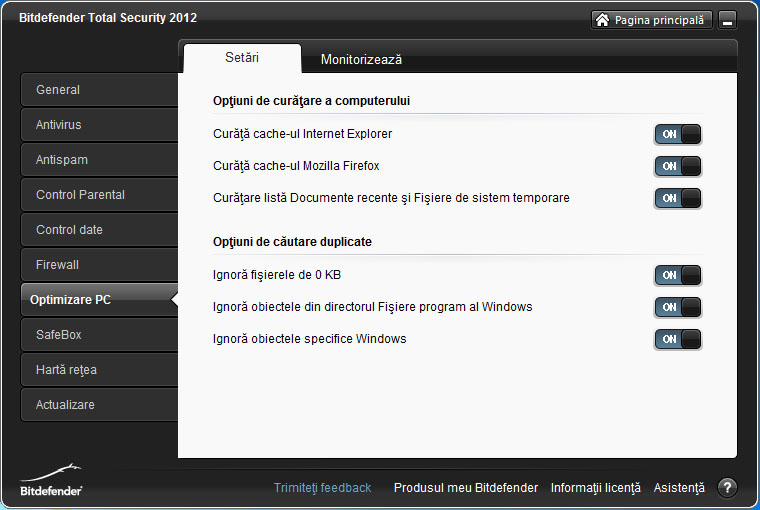Select the Setări tab
The width and height of the screenshot is (760, 510).
[x=241, y=58]
